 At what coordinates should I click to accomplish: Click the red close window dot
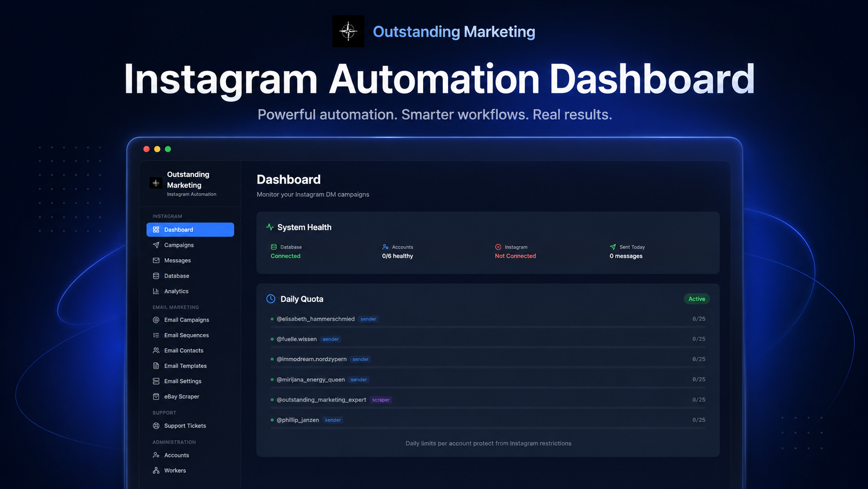(146, 149)
